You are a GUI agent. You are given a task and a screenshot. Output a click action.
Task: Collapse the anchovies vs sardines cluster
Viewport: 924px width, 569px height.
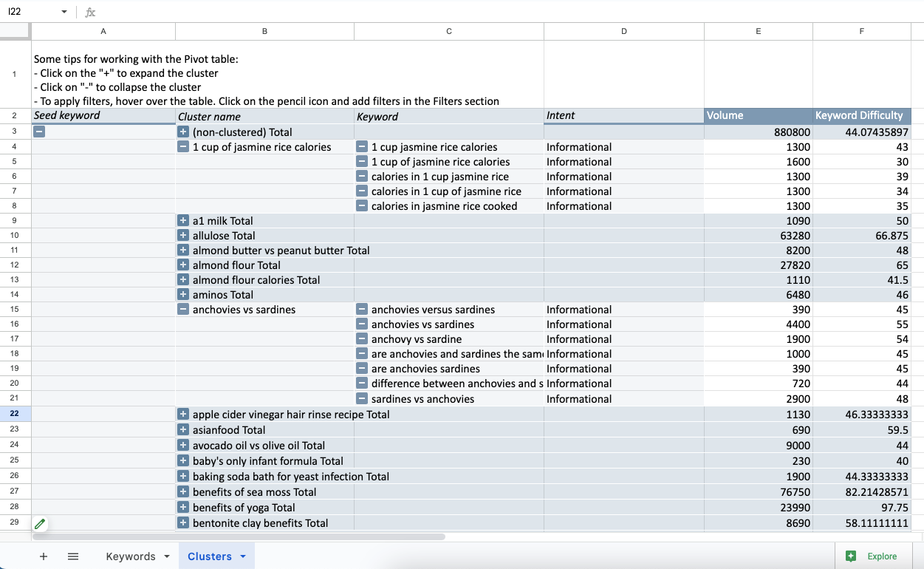tap(183, 309)
